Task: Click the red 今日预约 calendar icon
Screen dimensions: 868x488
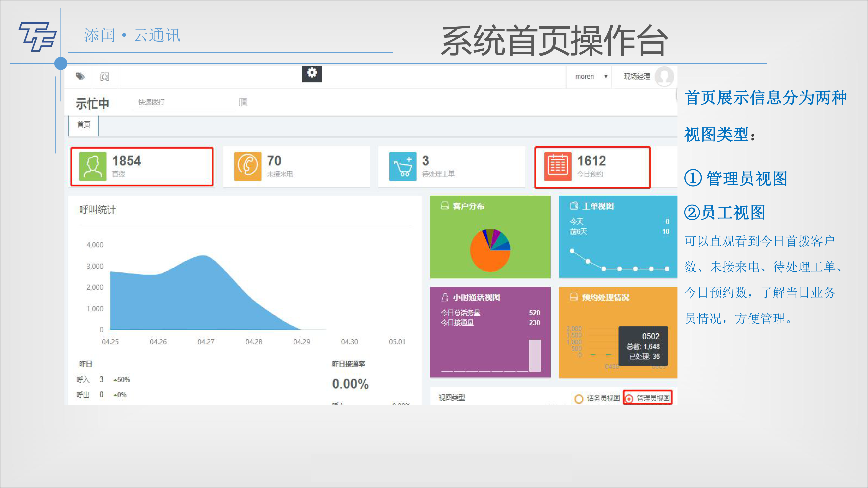Action: (x=558, y=166)
